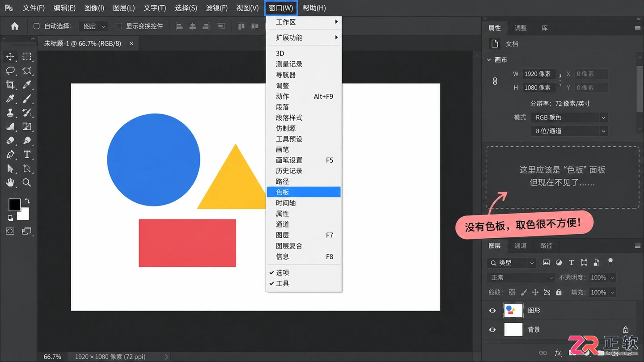Click the Home icon in options bar
The image size is (644, 362).
(15, 26)
